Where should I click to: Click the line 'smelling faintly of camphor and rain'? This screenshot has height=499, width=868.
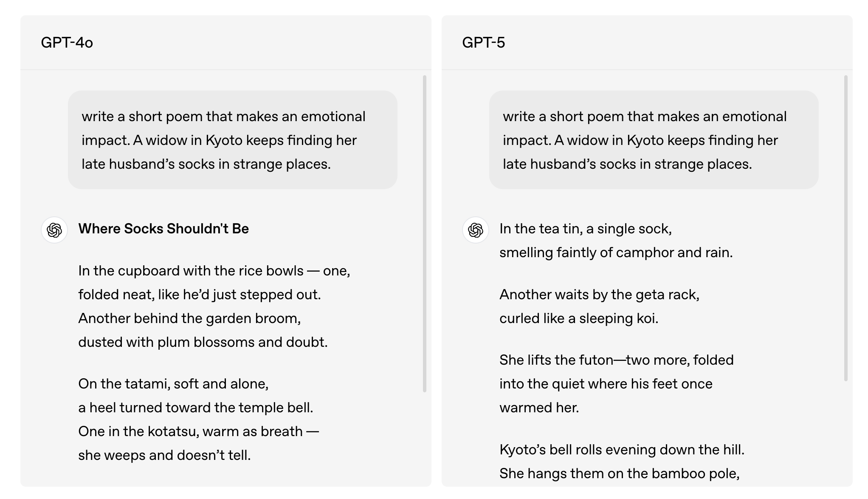pyautogui.click(x=616, y=252)
